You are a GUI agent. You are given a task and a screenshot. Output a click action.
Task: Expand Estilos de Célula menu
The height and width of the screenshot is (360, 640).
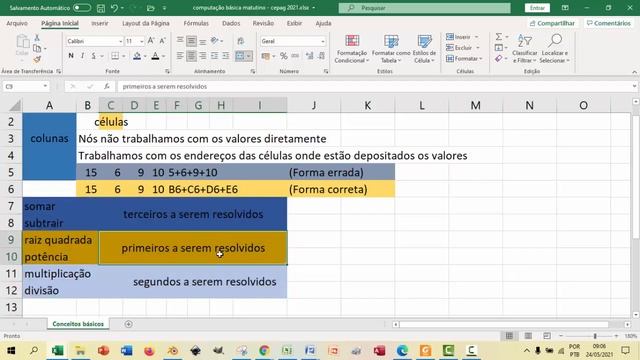click(424, 49)
